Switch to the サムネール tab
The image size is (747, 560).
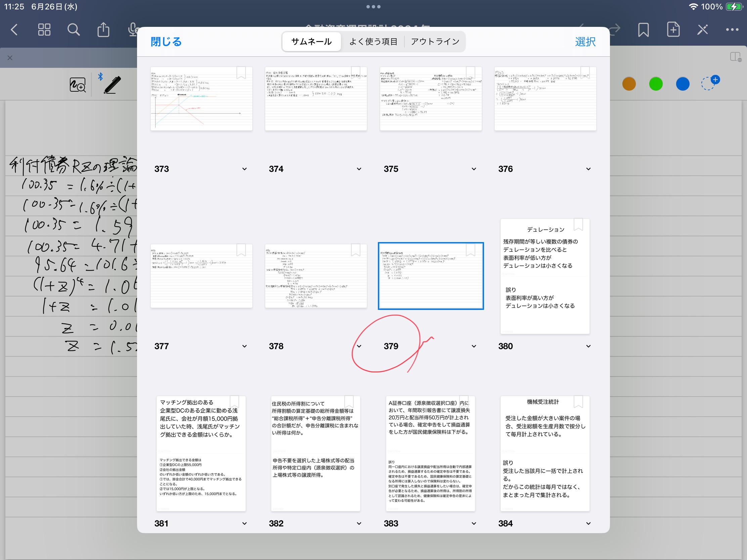tap(311, 42)
